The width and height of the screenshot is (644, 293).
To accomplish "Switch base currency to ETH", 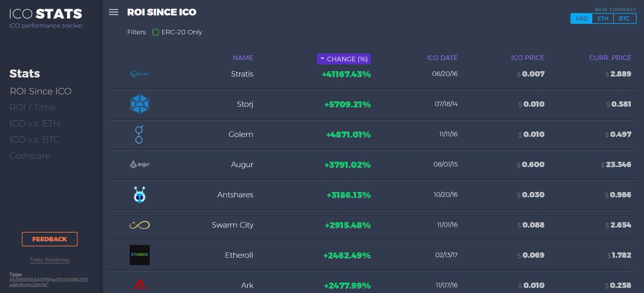I will click(x=603, y=18).
